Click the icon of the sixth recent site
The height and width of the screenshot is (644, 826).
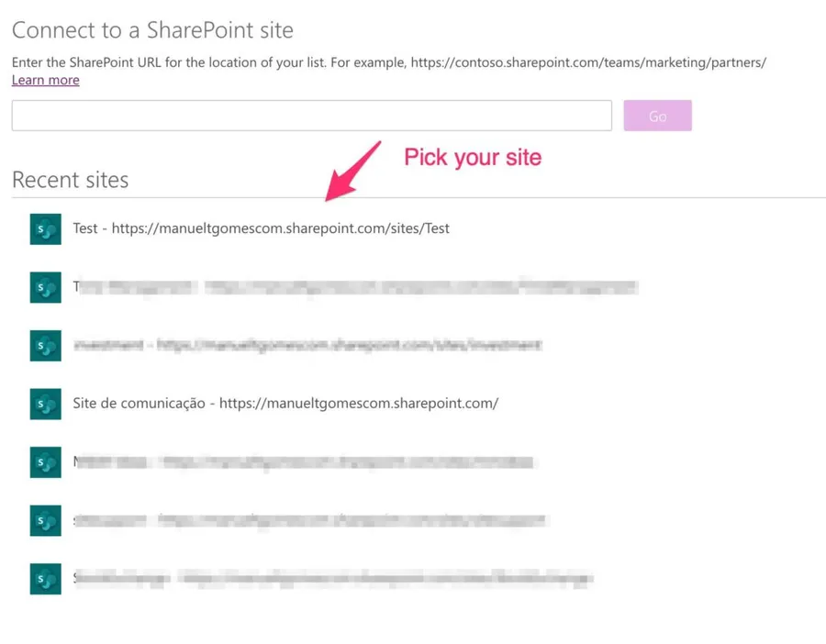coord(45,520)
